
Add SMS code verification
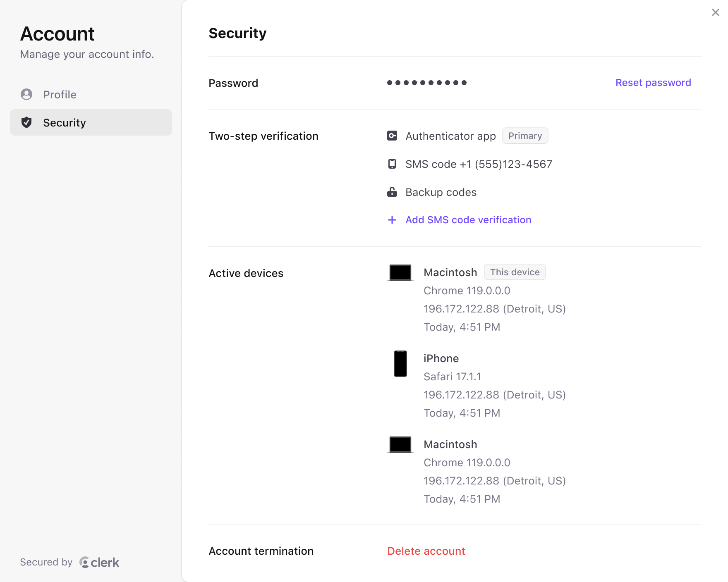[x=468, y=220]
